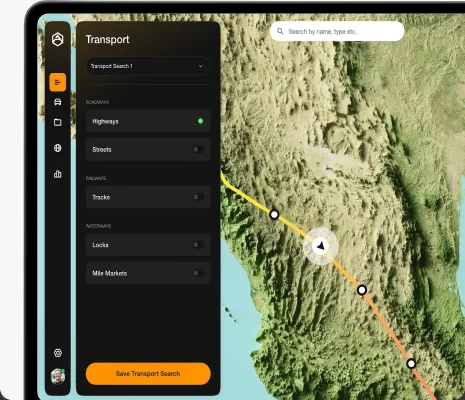The width and height of the screenshot is (465, 400).
Task: Click the user profile avatar
Action: point(58,376)
